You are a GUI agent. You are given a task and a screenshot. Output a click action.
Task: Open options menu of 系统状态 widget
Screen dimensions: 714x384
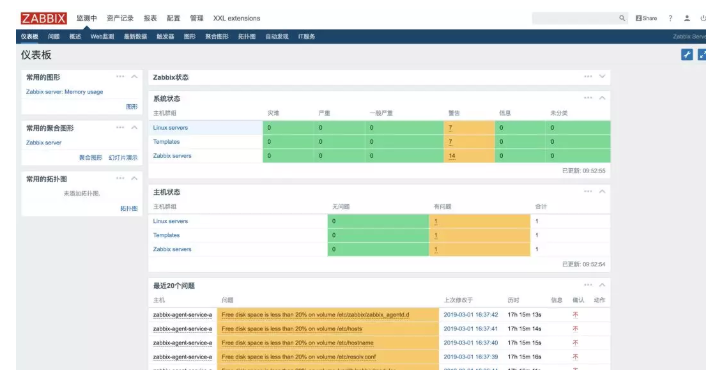click(x=588, y=98)
